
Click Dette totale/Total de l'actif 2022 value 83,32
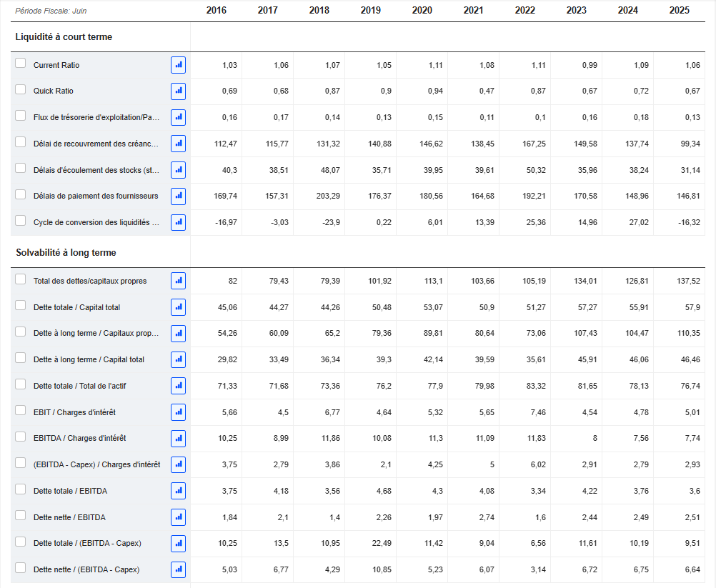pyautogui.click(x=536, y=386)
